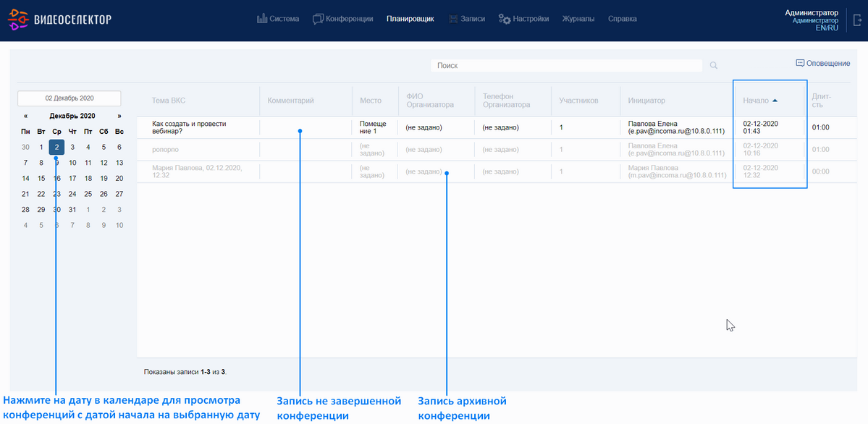Sort by Инициатор column header
Screen dimensions: 868x424
[646, 101]
